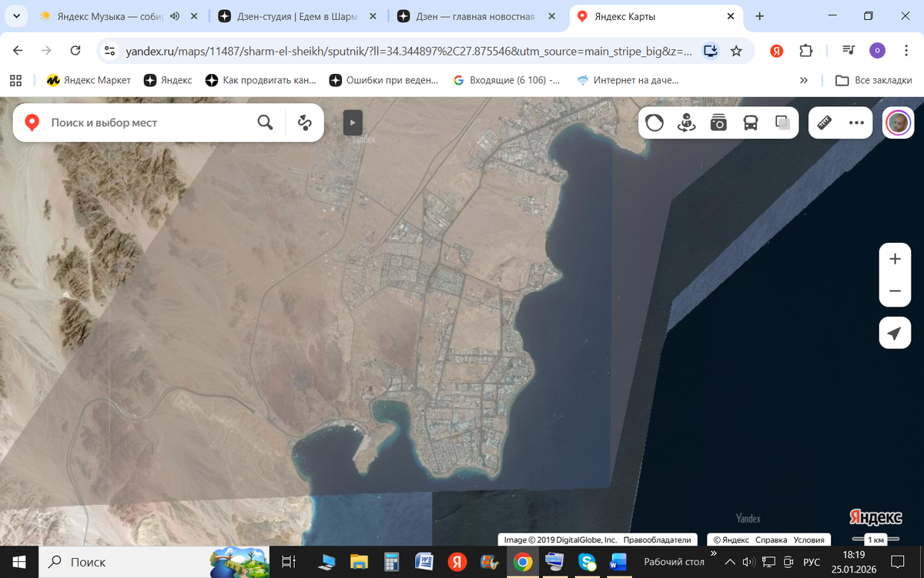Viewport: 924px width, 578px height.
Task: Open media controls in toolbar
Action: coord(849,50)
